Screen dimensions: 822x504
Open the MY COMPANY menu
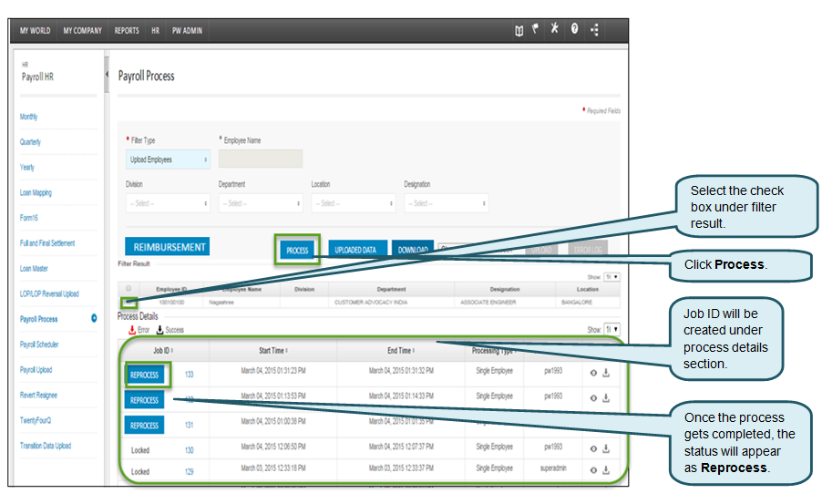82,30
